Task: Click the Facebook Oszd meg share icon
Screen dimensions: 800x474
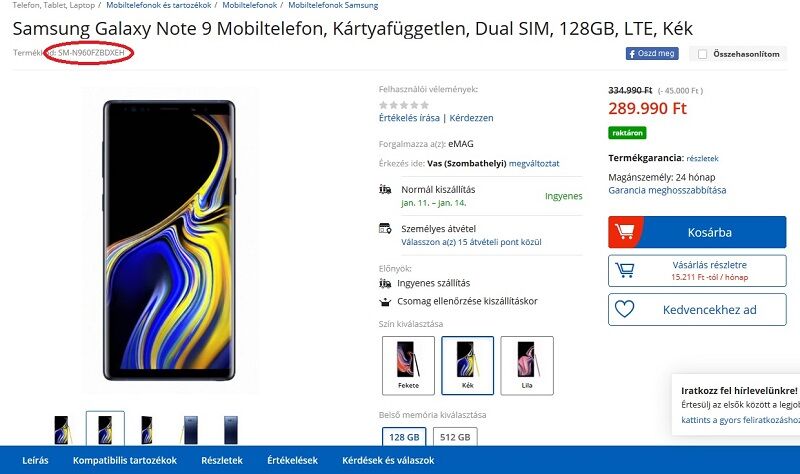Action: 652,53
